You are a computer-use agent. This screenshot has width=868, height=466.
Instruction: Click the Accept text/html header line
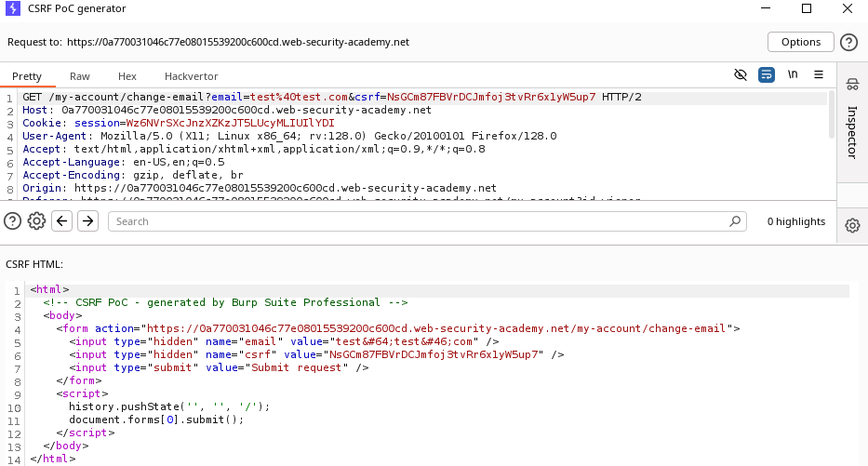254,149
